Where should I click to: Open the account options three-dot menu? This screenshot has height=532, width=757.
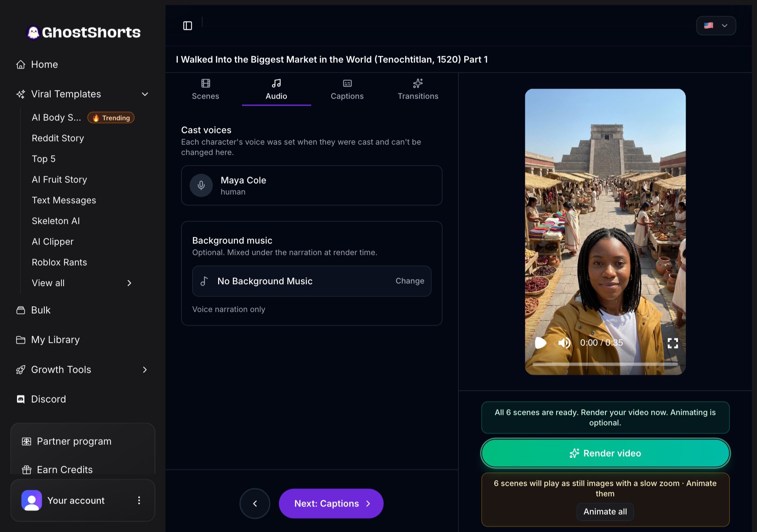coord(139,500)
